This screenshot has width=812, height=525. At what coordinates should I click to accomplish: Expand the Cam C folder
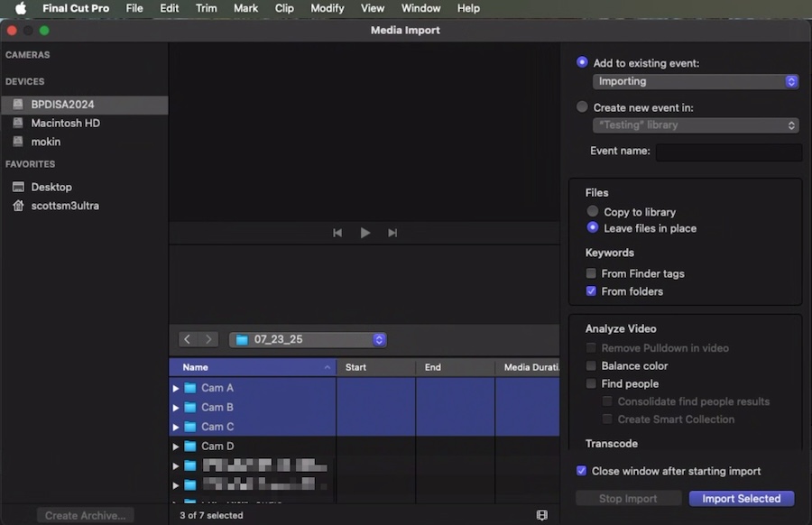pos(176,428)
